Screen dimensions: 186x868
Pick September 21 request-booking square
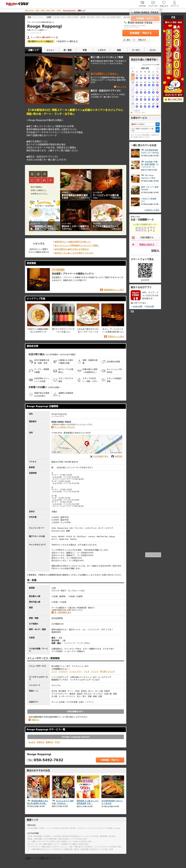pos(157,106)
